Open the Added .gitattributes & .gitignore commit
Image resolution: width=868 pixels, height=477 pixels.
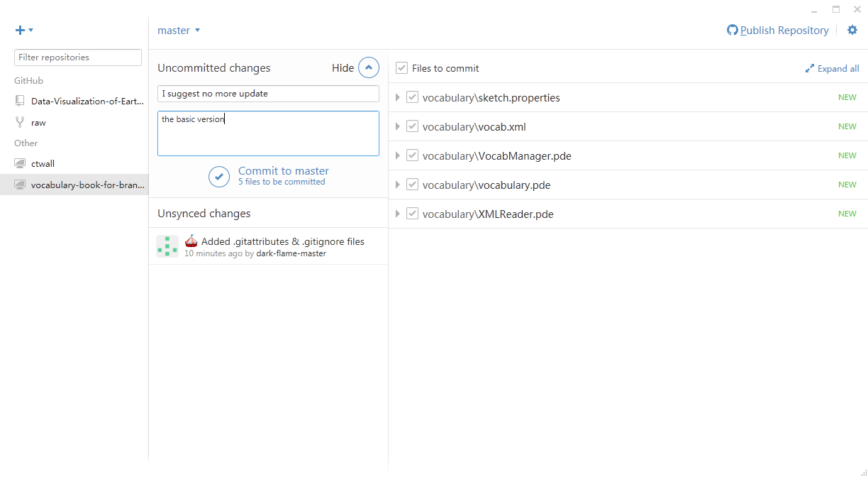(x=269, y=246)
